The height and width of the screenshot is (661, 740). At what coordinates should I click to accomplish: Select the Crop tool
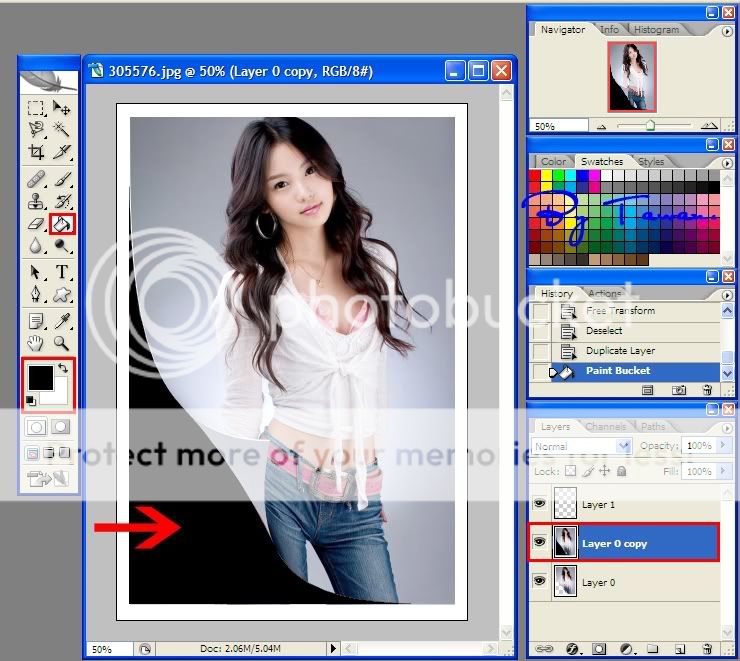click(36, 152)
